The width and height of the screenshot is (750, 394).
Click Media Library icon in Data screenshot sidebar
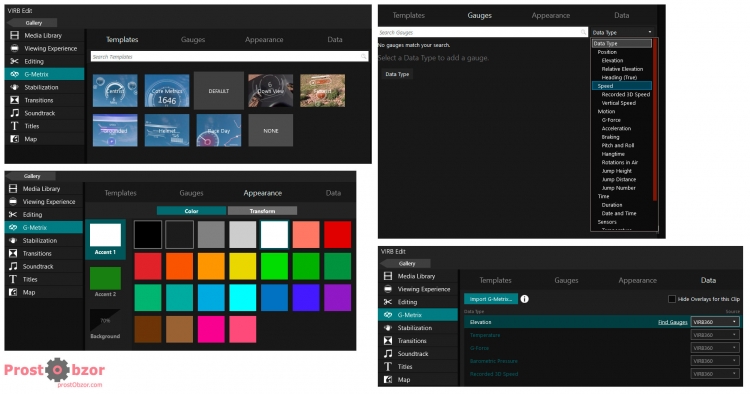tap(388, 276)
